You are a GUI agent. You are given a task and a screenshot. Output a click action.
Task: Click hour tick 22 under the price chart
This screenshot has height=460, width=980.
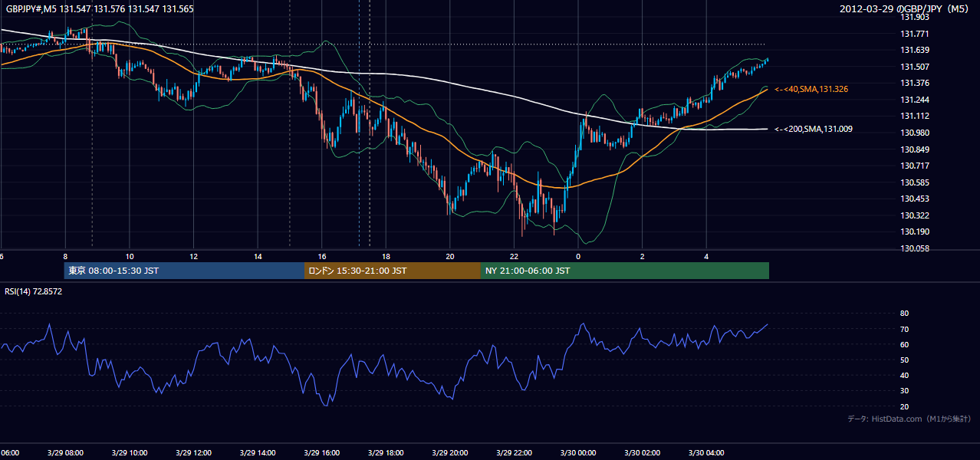click(514, 257)
